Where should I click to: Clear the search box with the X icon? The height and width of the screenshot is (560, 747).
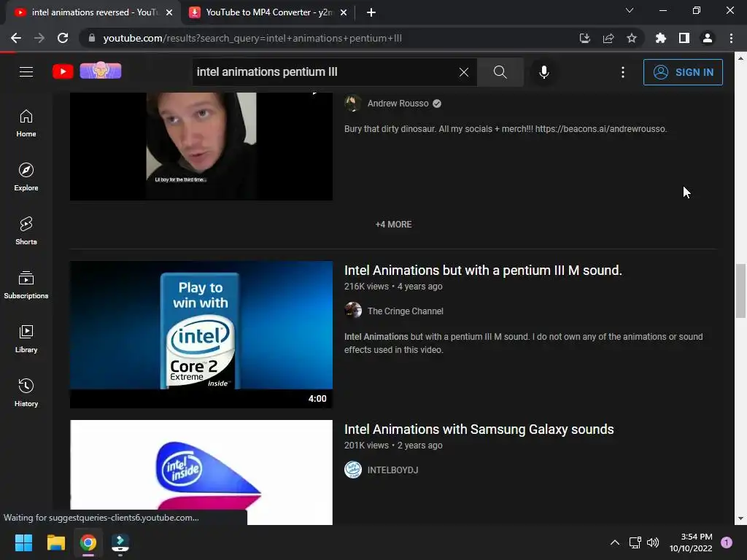[x=463, y=72]
